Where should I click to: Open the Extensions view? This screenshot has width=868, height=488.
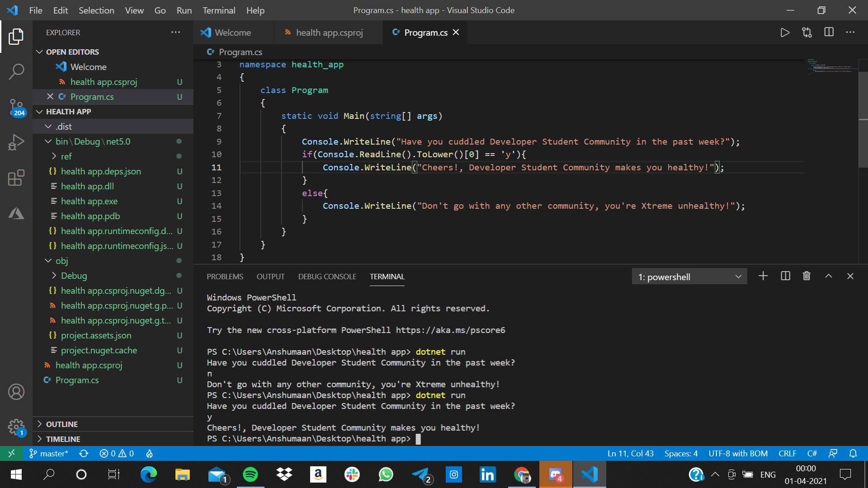coord(16,178)
